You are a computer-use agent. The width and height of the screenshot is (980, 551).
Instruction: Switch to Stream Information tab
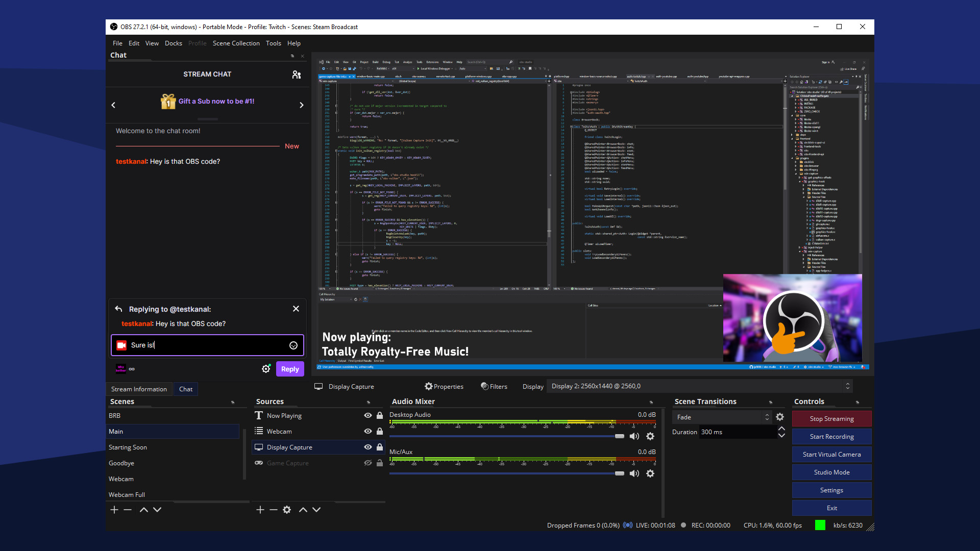point(139,389)
